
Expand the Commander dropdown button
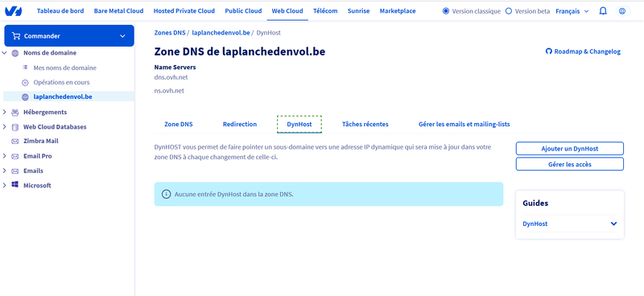click(122, 36)
